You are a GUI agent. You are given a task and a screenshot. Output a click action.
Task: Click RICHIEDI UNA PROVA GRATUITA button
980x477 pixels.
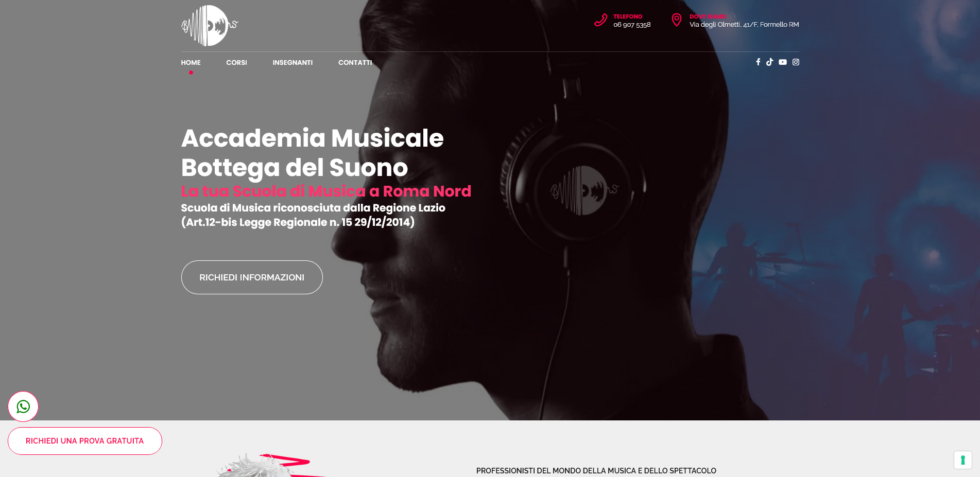click(x=85, y=441)
